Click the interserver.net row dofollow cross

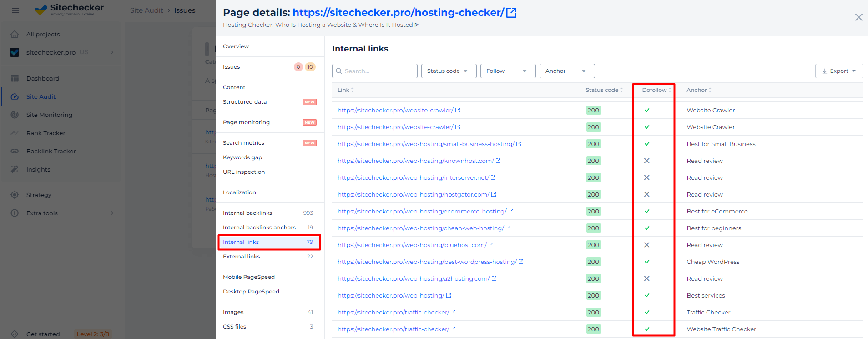coord(646,177)
